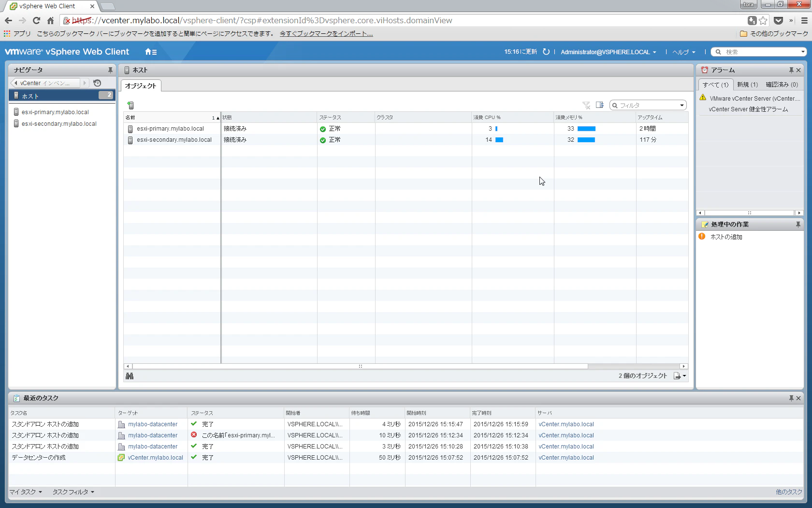Open the Other Bookmarks (その他のブックマーク) folder

pyautogui.click(x=774, y=34)
